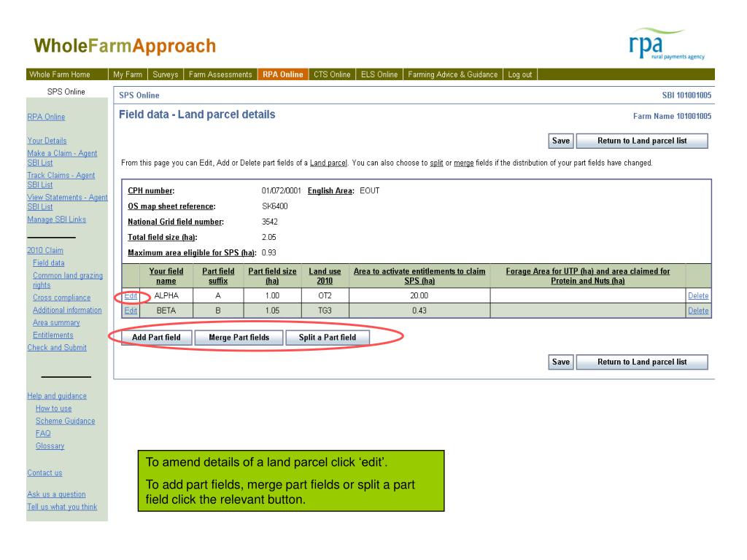
Task: Click Maximum area eligible for SPS label
Action: (x=192, y=253)
